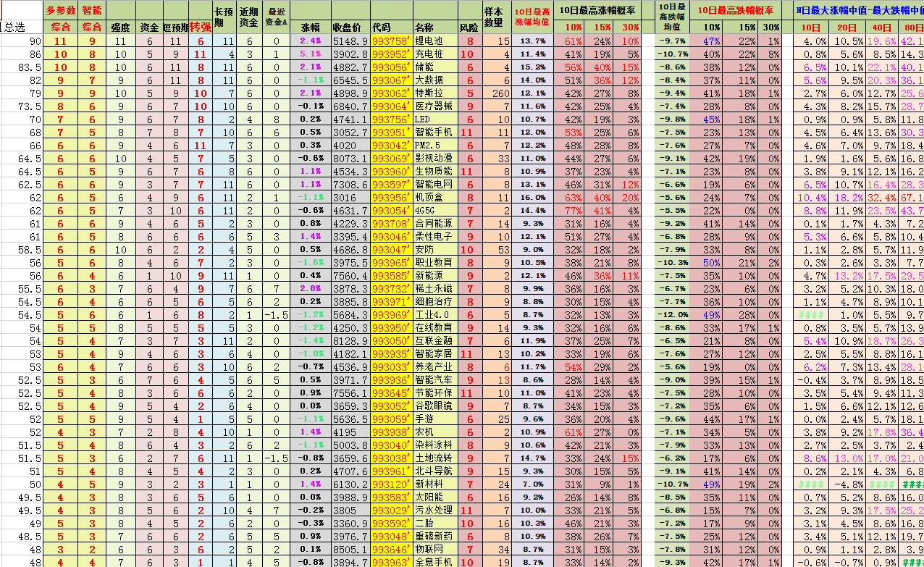Screen dimensions: 924x567
Task: Click the 转强 column header
Action: (201, 27)
